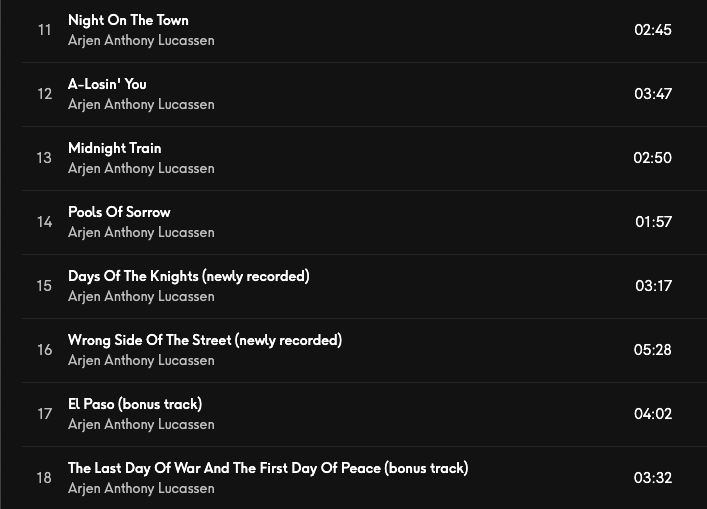Screen dimensions: 707x509
Task: Select The Last Day Of War track
Action: tap(267, 468)
